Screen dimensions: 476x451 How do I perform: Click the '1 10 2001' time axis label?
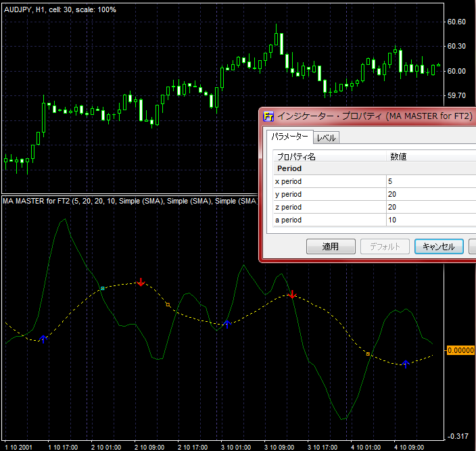(x=18, y=448)
